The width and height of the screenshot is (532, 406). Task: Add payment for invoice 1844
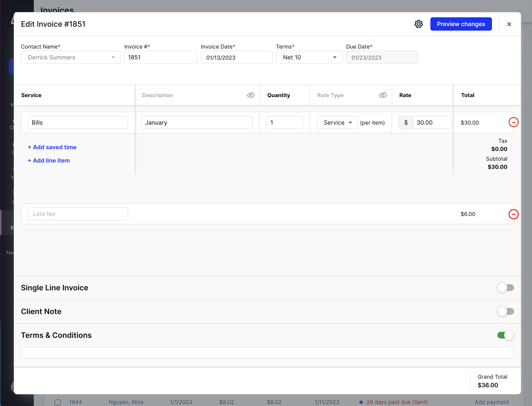pyautogui.click(x=492, y=402)
